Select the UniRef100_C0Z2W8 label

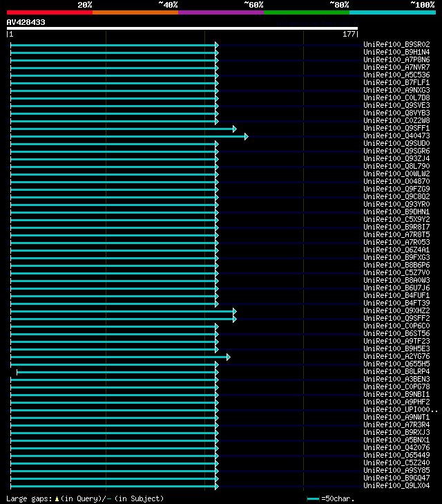pos(396,120)
